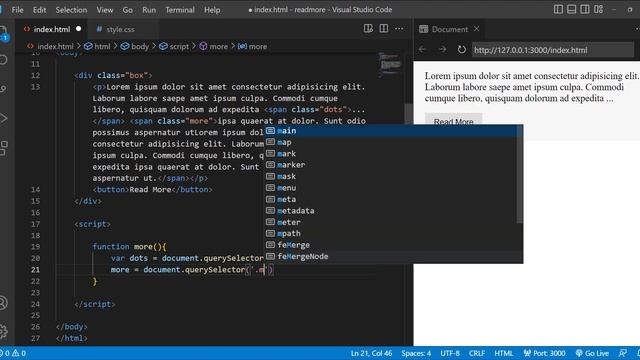640x360 pixels.
Task: Open the preview icon in editor toolbar
Action: [368, 28]
